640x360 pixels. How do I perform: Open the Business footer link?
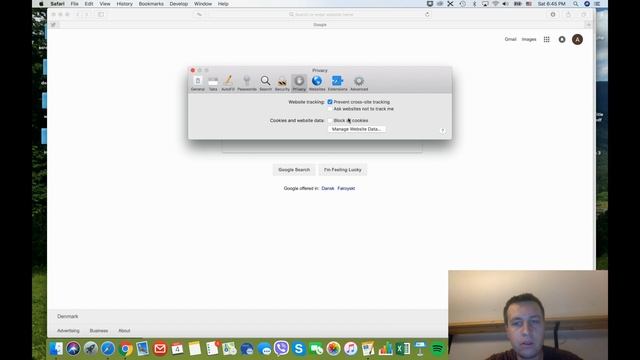pos(99,331)
